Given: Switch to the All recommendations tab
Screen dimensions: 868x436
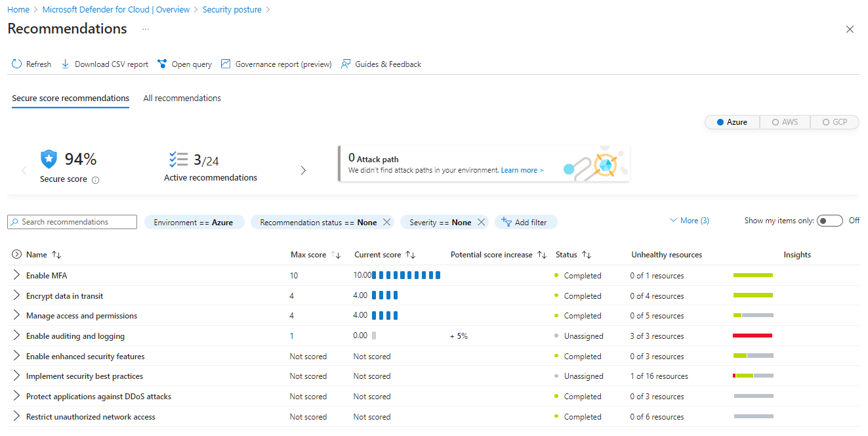Looking at the screenshot, I should click(182, 98).
